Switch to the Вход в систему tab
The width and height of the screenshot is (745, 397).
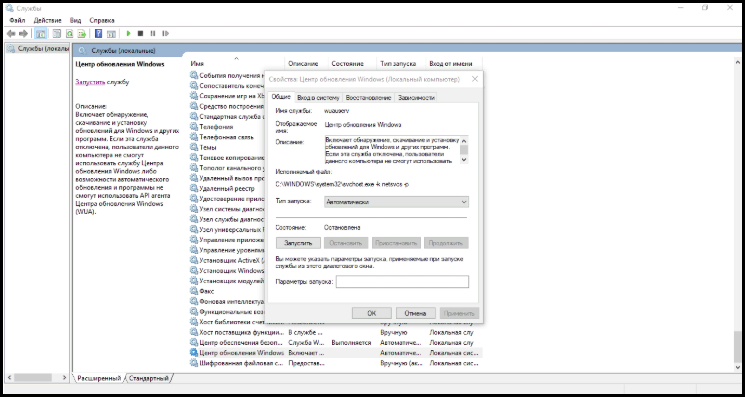tap(318, 97)
